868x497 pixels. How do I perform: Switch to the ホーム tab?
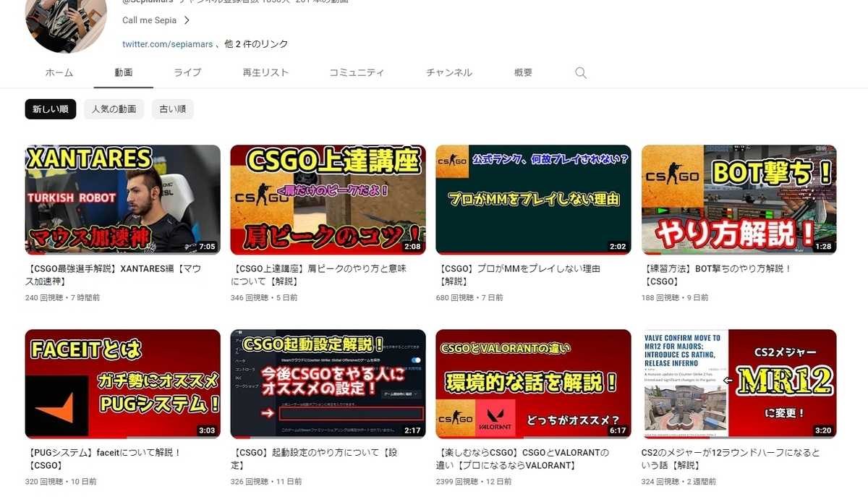point(59,72)
